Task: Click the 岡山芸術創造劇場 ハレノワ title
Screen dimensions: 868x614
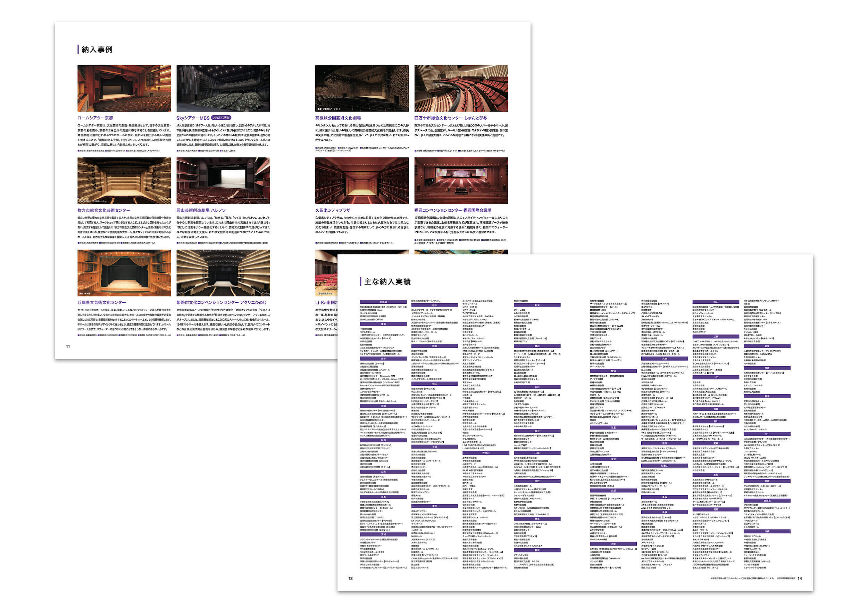Action: pyautogui.click(x=201, y=210)
